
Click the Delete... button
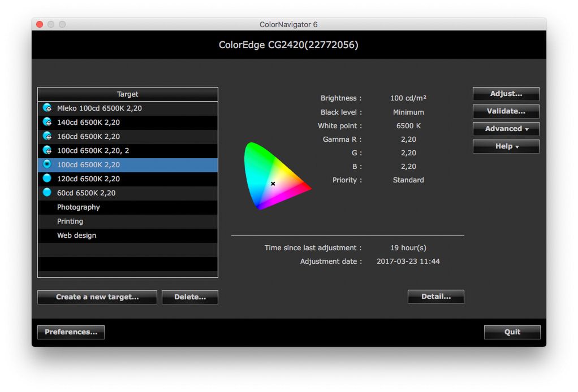pos(190,297)
